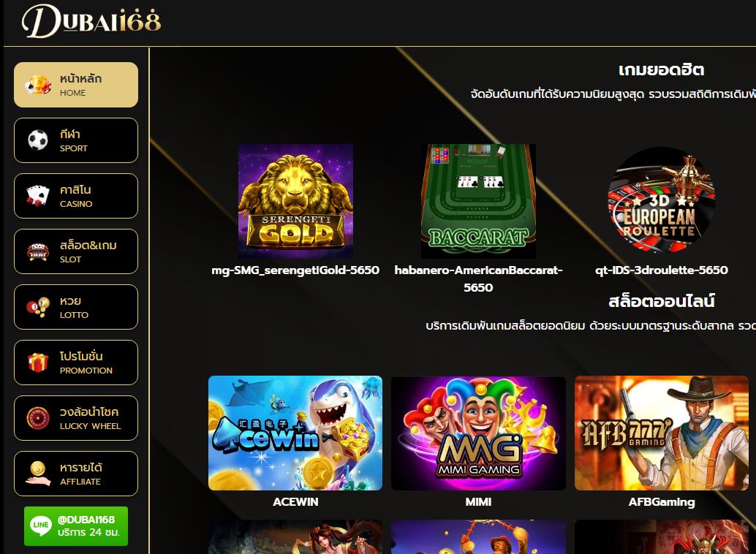Open the 3D European Roulette thumbnail
756x554 pixels.
[662, 200]
